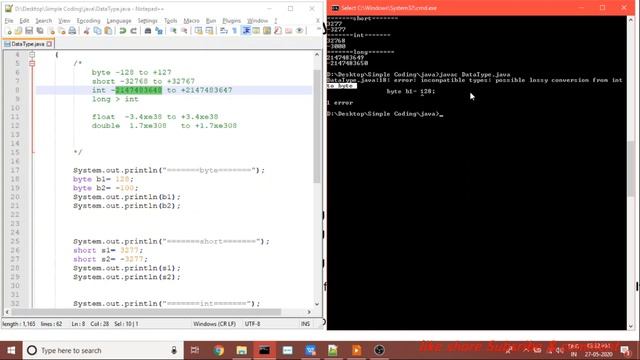Click the Redo arrow toolbar icon
The image size is (640, 360).
pos(133,31)
